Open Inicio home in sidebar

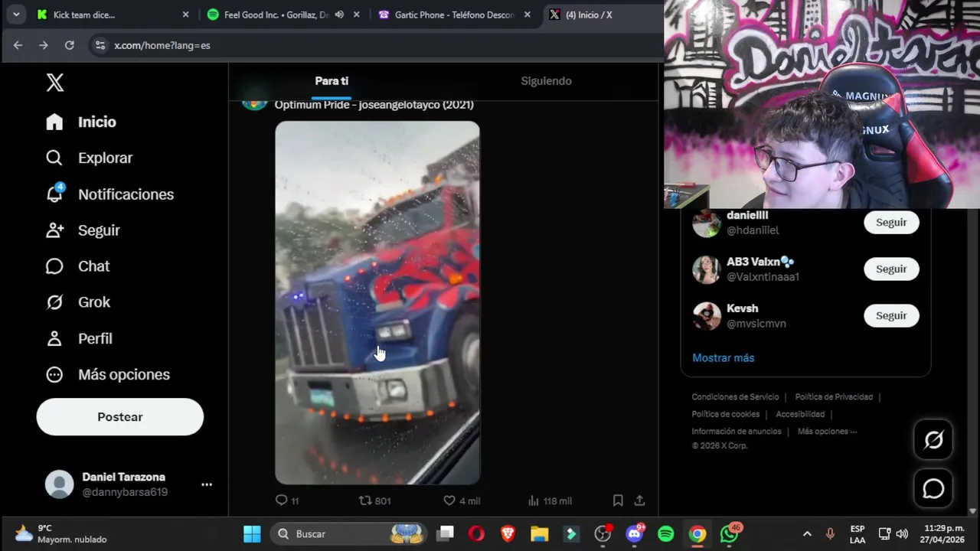[81, 122]
